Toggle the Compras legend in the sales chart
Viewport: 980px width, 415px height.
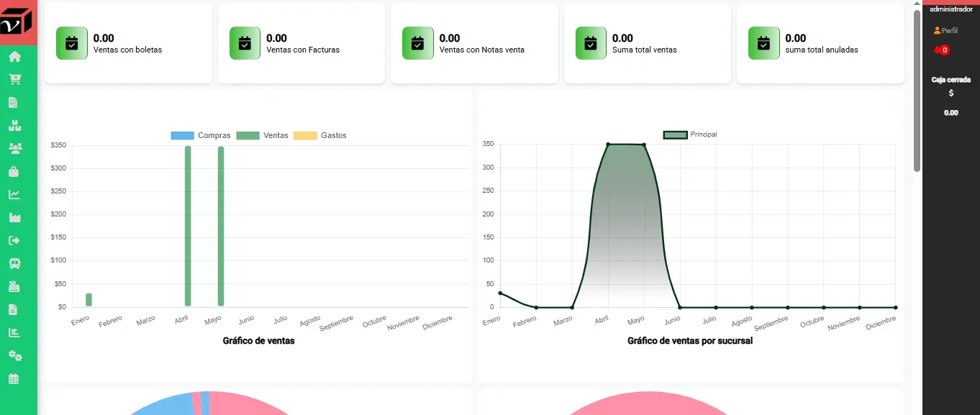pos(201,135)
